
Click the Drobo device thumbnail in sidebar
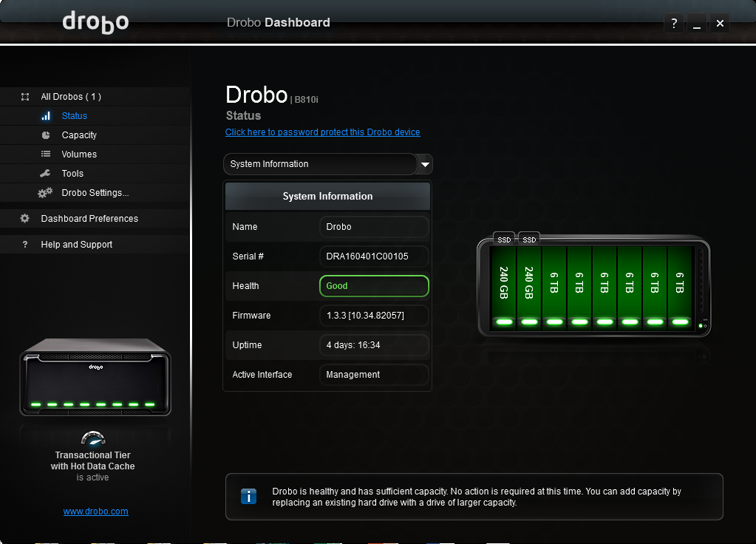pyautogui.click(x=95, y=377)
